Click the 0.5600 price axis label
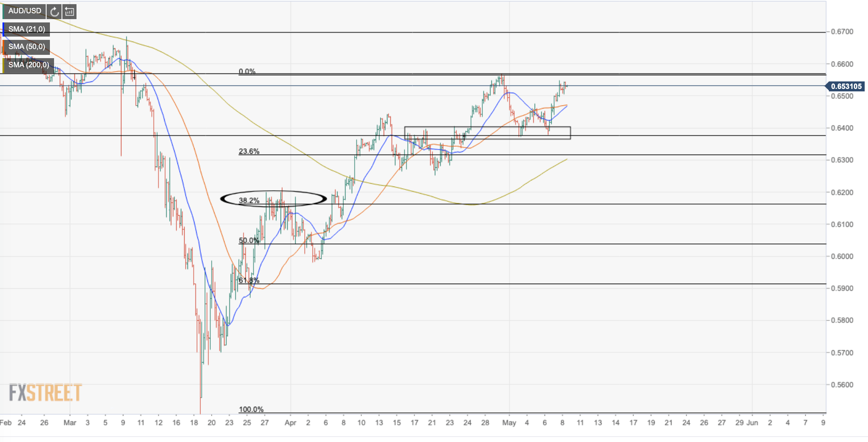This screenshot has width=868, height=442. pyautogui.click(x=842, y=385)
